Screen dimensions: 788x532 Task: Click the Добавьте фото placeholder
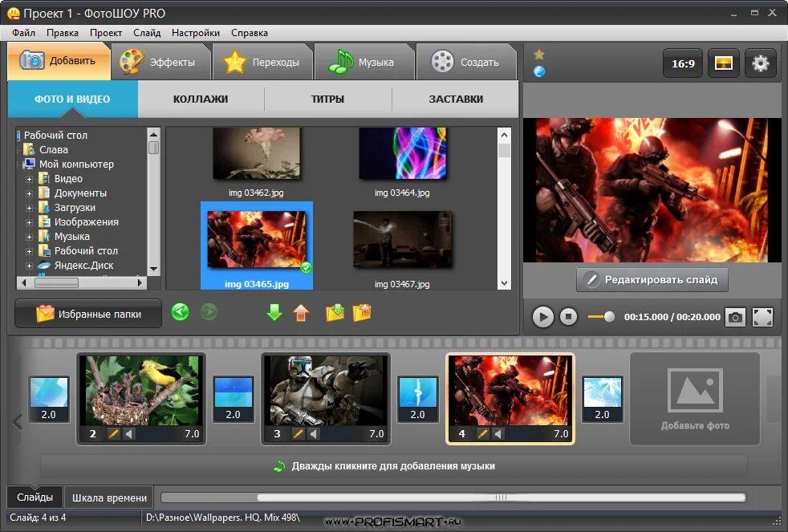point(695,399)
